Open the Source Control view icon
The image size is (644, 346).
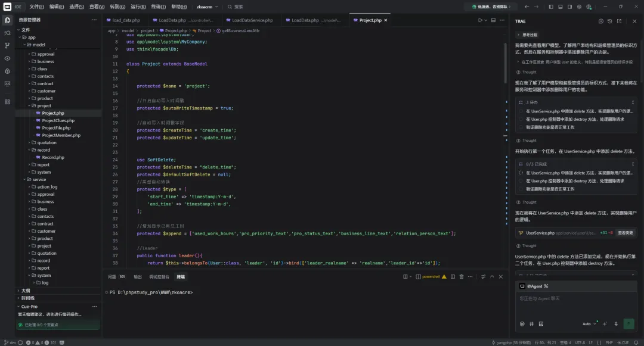coord(7,45)
